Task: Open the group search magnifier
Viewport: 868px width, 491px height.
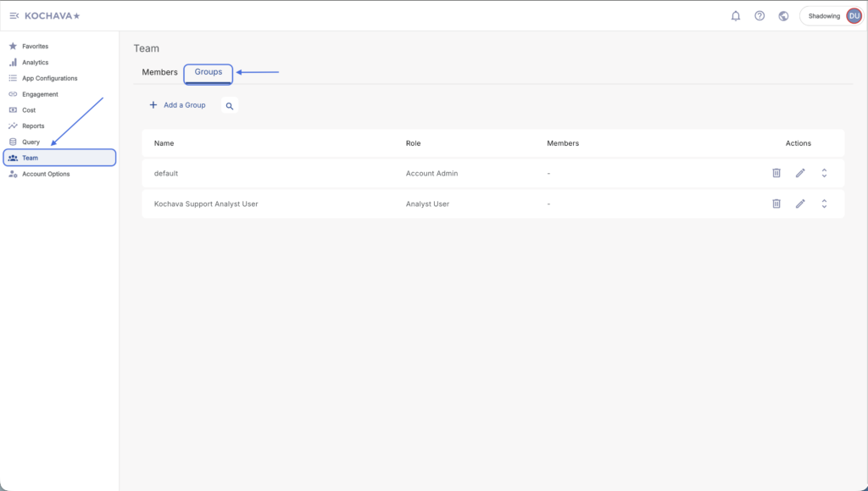Action: tap(229, 106)
